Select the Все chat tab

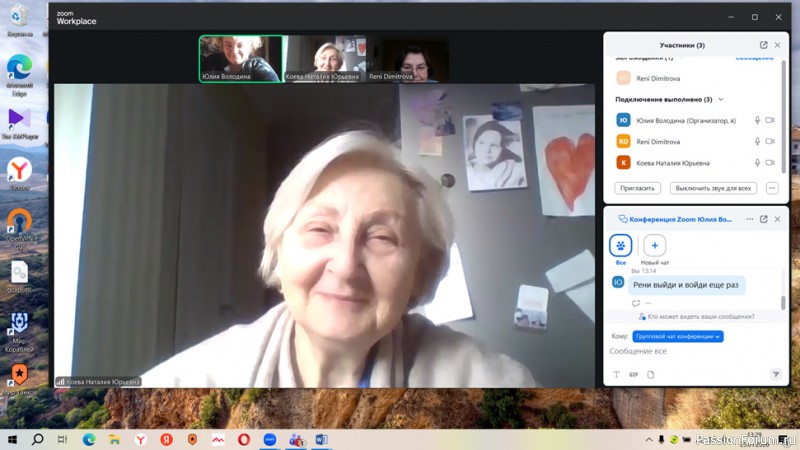click(x=620, y=245)
